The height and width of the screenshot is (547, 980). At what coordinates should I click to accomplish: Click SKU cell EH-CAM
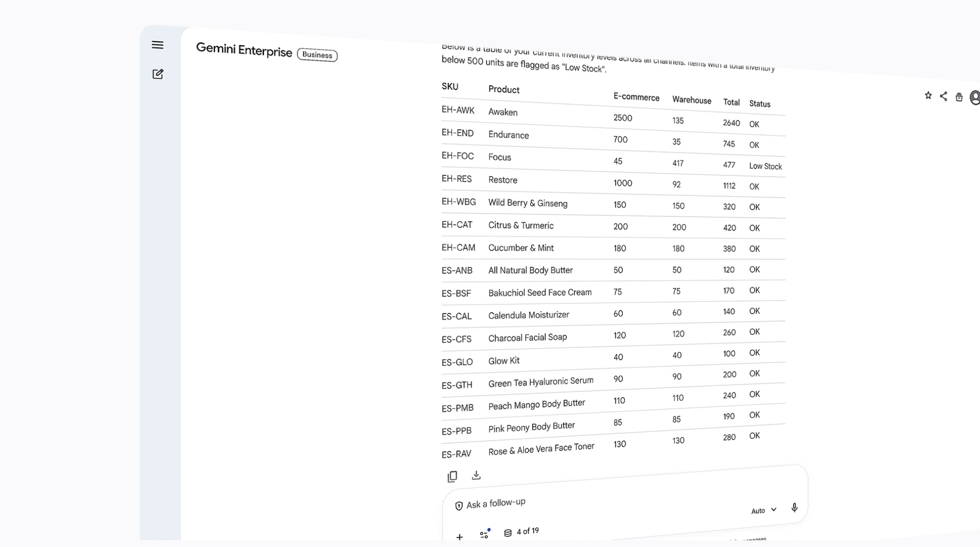pos(458,248)
